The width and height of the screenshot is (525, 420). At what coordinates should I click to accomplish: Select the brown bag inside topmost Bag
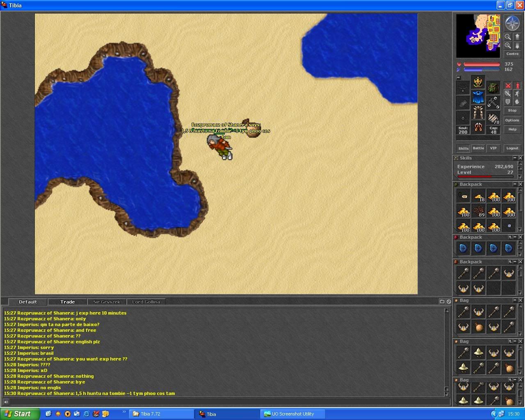479,327
